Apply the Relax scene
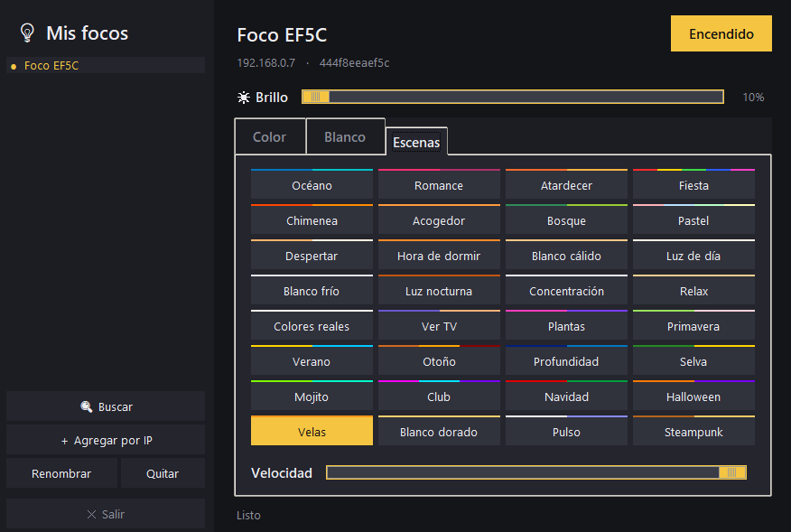 (x=693, y=290)
